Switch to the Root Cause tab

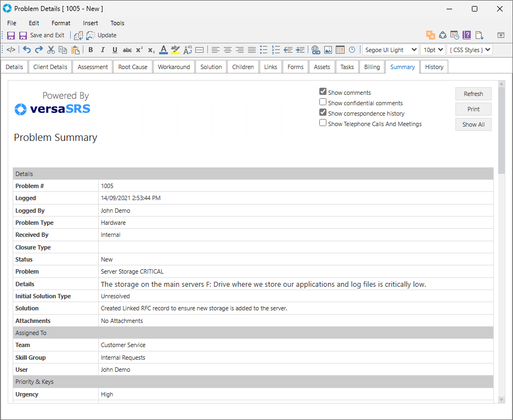pos(133,67)
